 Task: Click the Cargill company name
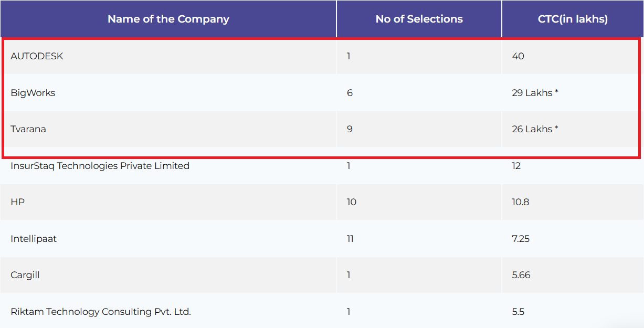25,275
